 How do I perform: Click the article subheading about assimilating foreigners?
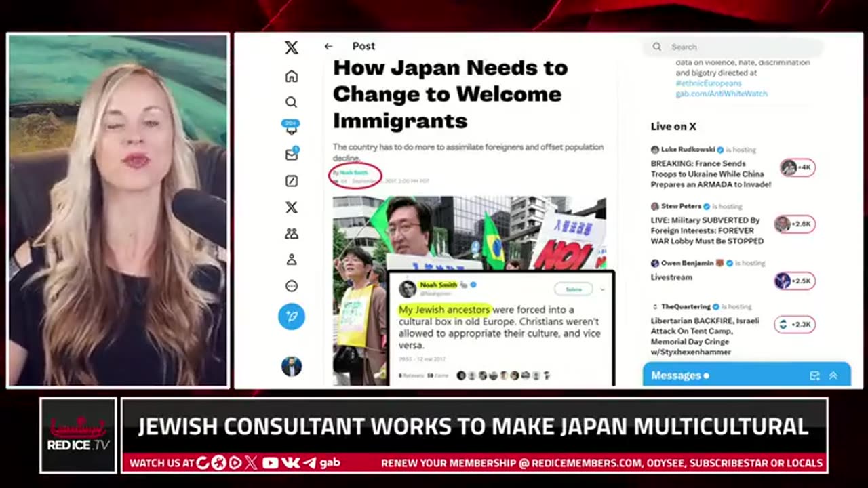coord(468,152)
